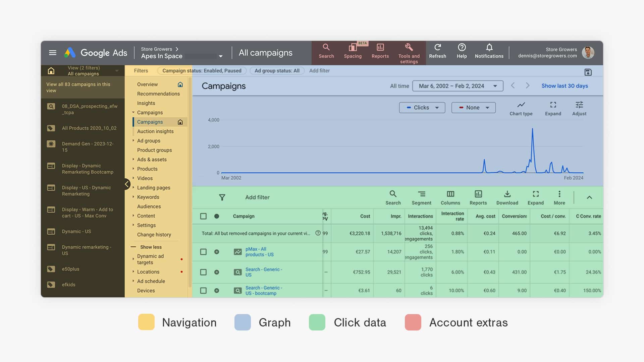Select all campaigns header checkbox
Viewport: 644px width, 362px height.
[x=203, y=216]
